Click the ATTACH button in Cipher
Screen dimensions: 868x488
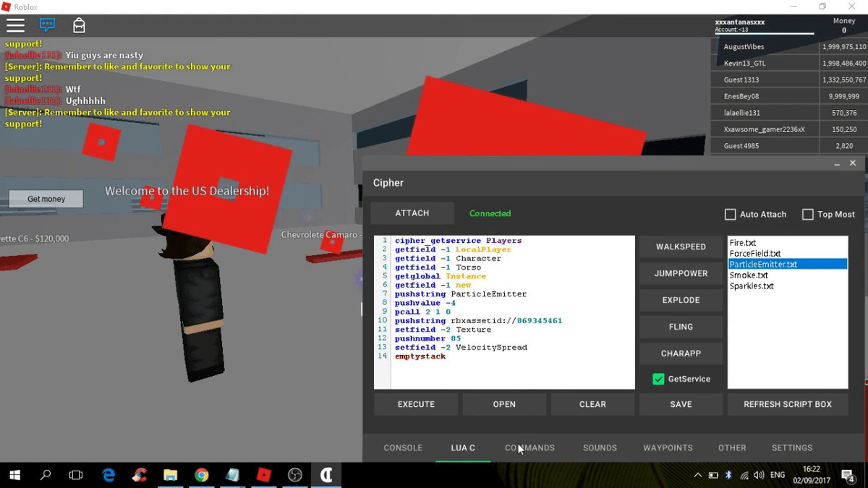(412, 213)
